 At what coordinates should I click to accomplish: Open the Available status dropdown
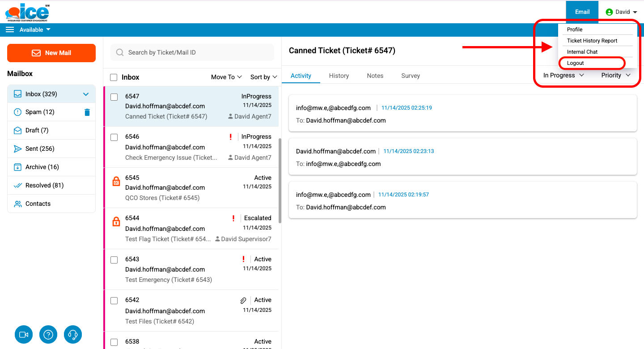[35, 30]
